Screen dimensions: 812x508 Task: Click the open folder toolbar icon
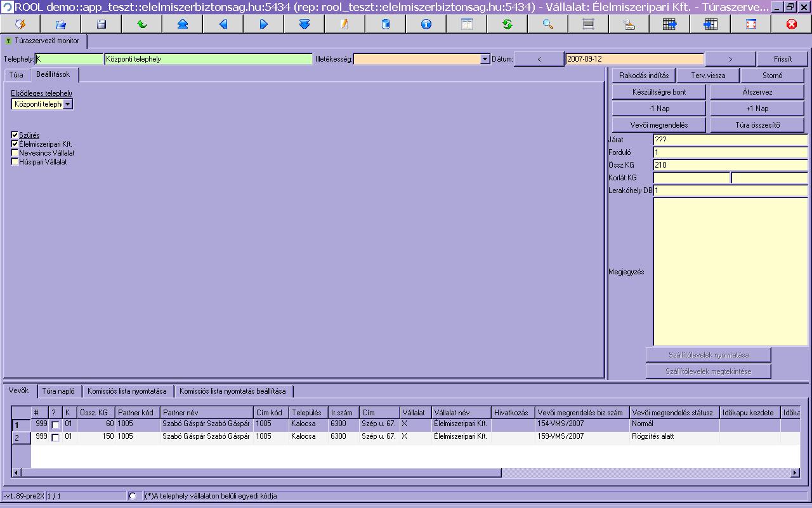coord(61,24)
